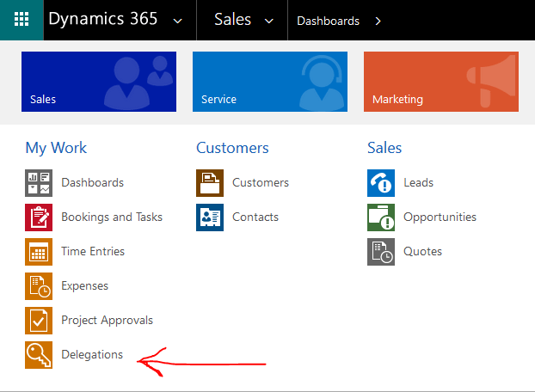Switch to the Service area tile
The image size is (535, 392).
[270, 82]
